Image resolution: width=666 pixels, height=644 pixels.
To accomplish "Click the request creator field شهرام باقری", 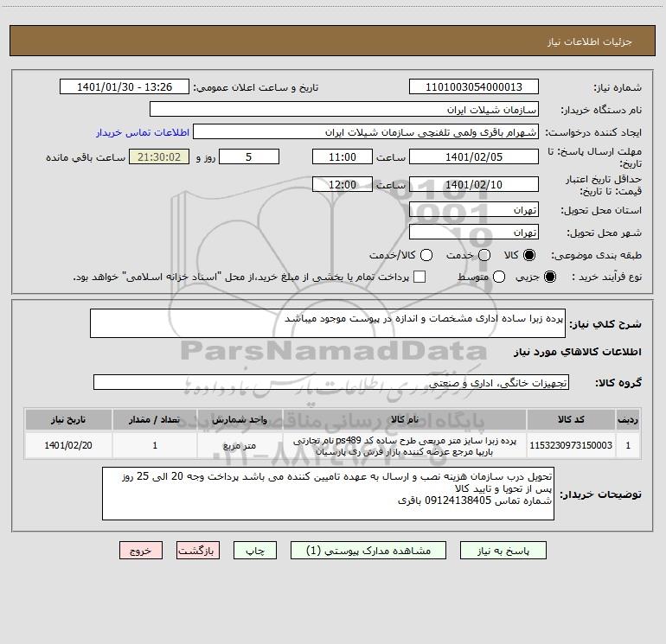I will [366, 132].
